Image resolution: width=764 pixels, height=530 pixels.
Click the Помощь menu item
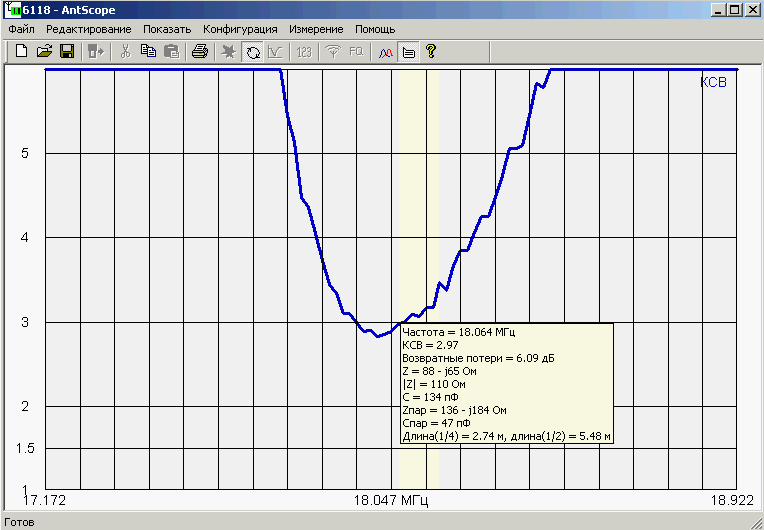coord(375,29)
